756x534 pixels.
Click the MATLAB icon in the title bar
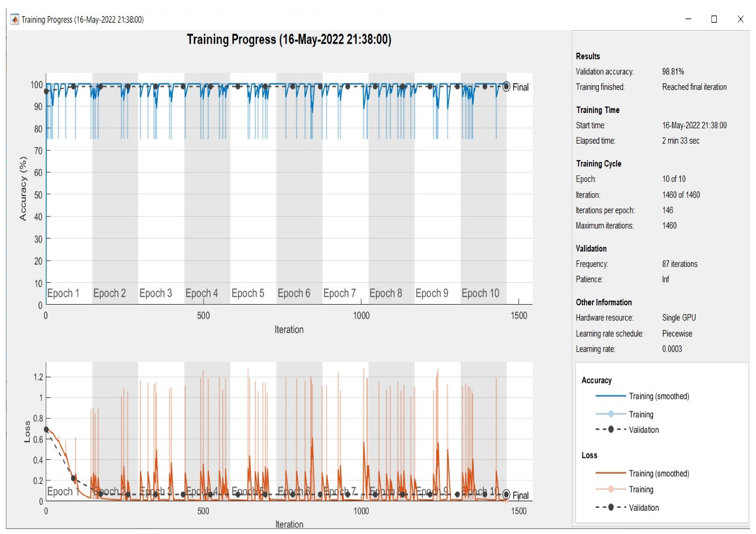coord(15,19)
